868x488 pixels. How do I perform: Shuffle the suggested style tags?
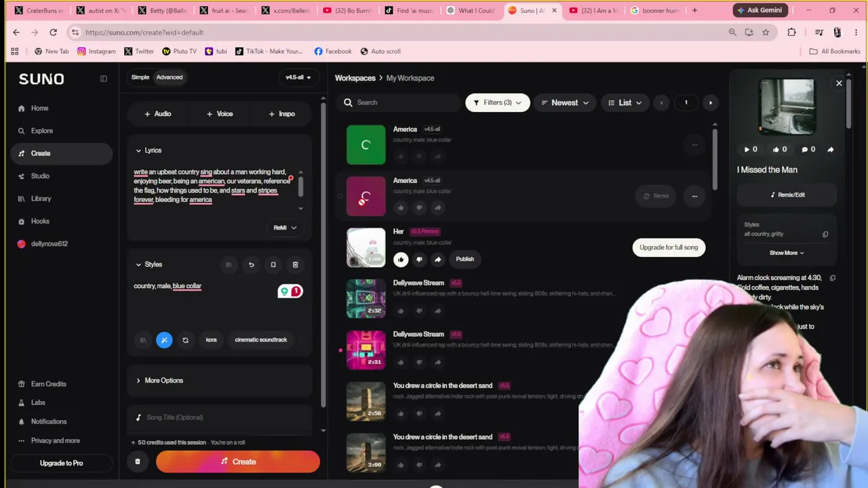(x=185, y=340)
